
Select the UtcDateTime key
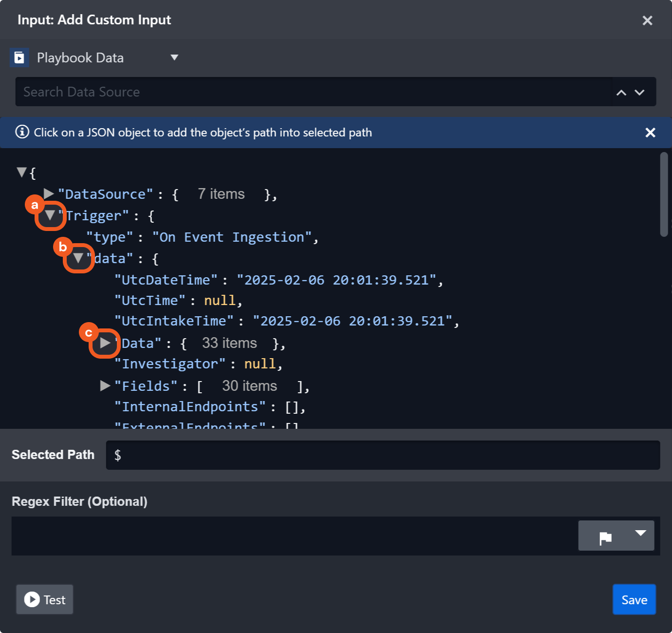(166, 280)
